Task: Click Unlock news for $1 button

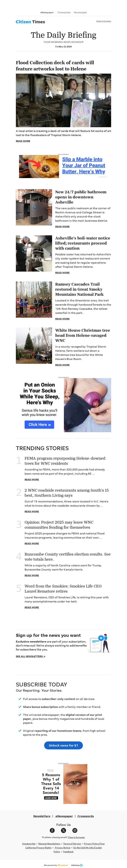Action: [63, 745]
